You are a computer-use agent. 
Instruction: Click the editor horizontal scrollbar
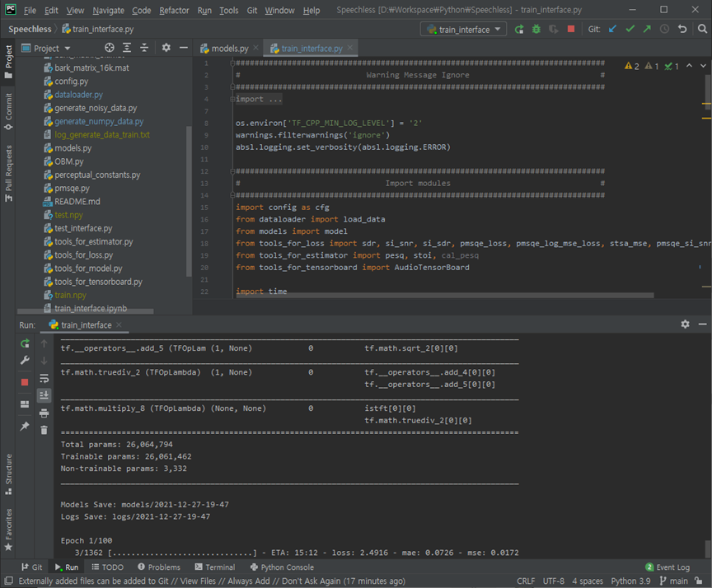pos(445,296)
